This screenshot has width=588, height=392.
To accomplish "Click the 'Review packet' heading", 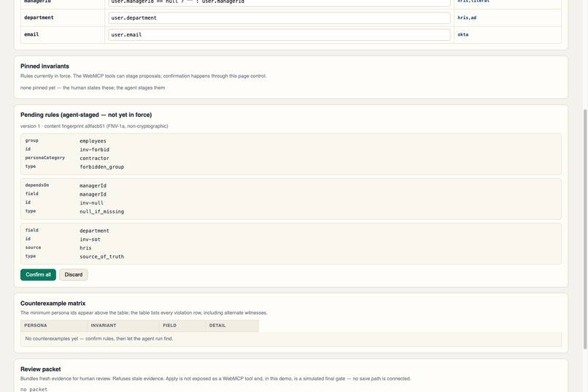I will pyautogui.click(x=41, y=369).
